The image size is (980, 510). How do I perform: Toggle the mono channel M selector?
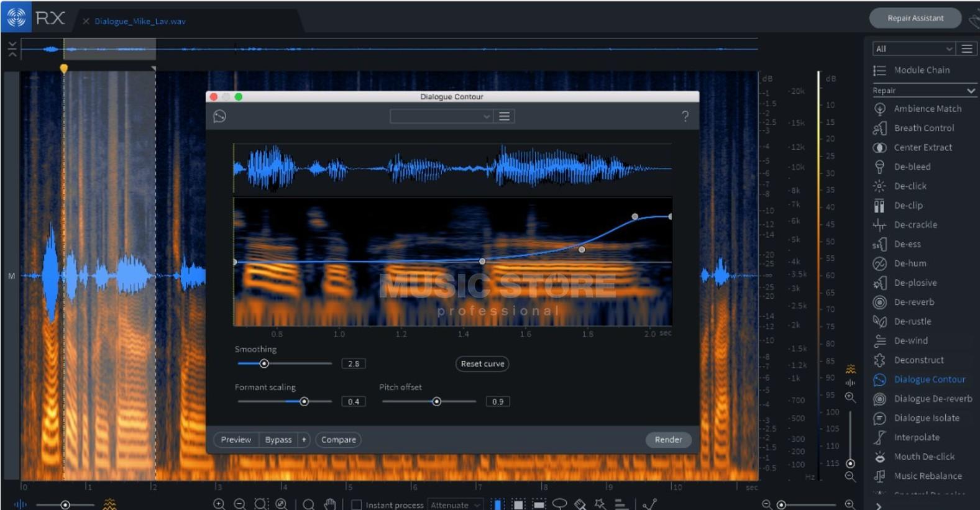point(11,276)
